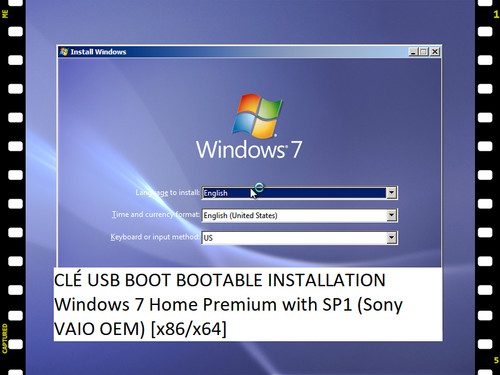Click the Language to install label
Image resolution: width=500 pixels, height=375 pixels.
(x=168, y=192)
